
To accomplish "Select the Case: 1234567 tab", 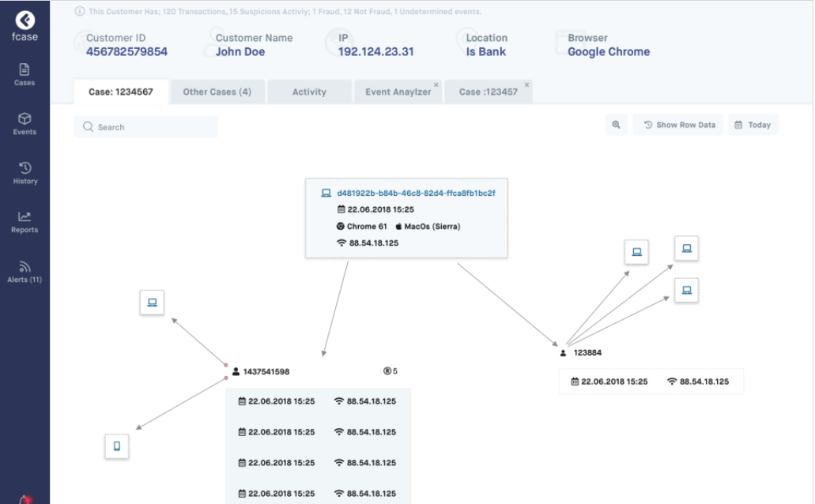I will click(121, 92).
